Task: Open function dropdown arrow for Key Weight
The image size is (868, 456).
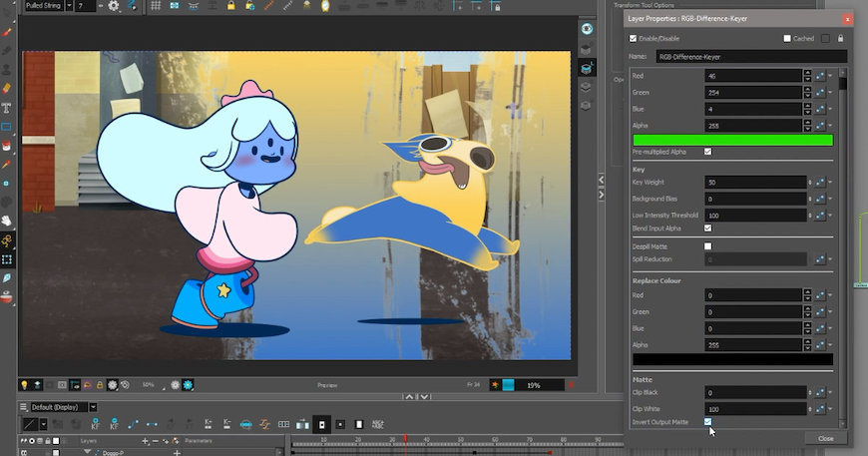Action: [x=830, y=182]
